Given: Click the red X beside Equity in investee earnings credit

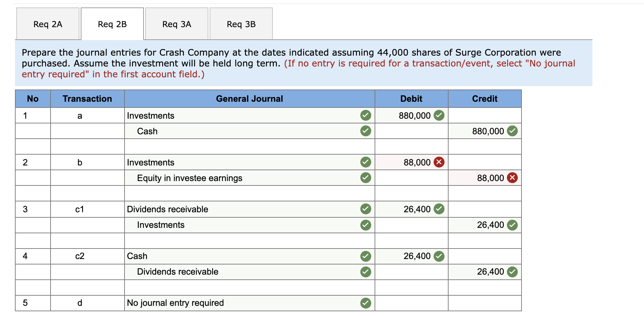Looking at the screenshot, I should point(512,178).
